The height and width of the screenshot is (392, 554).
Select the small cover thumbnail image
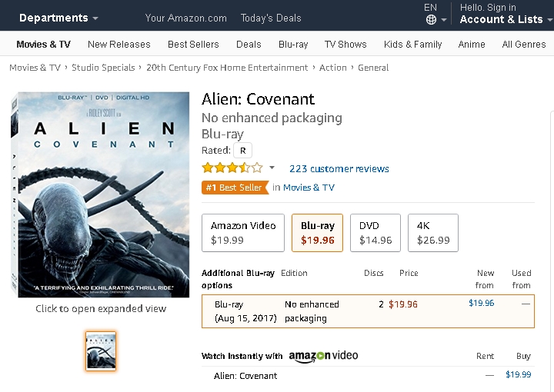(x=101, y=350)
